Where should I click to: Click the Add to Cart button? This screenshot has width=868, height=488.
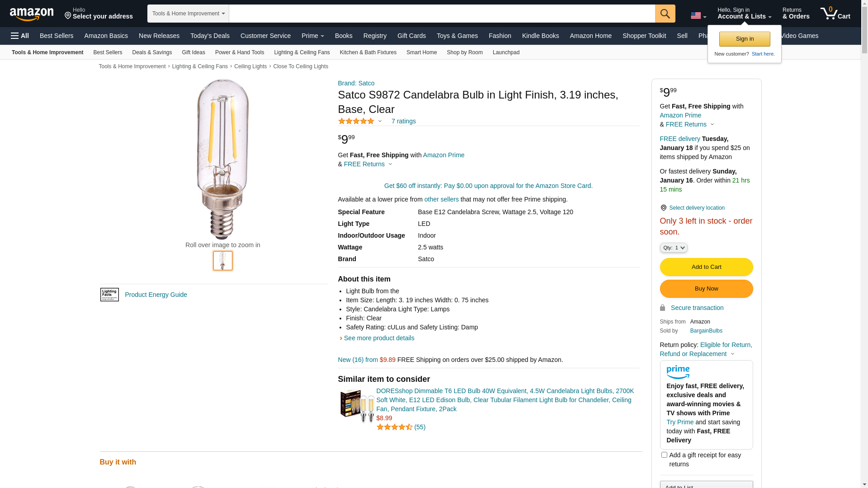pos(706,267)
